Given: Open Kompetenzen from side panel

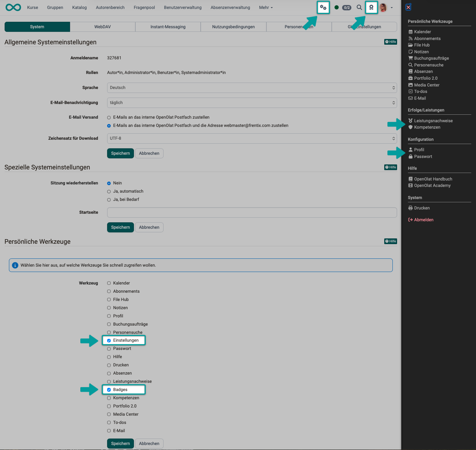Looking at the screenshot, I should click(425, 127).
